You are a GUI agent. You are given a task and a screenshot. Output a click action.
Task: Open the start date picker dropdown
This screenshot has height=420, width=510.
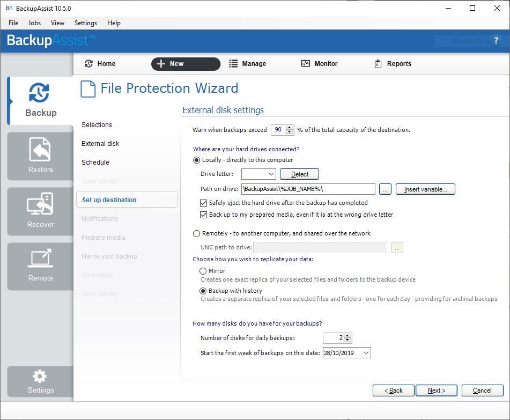coord(366,353)
